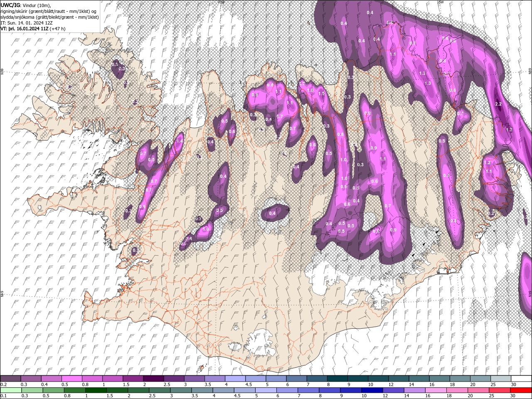
Task: Pick the 4 blue-grey rain scale swatch
Action: coord(223,390)
